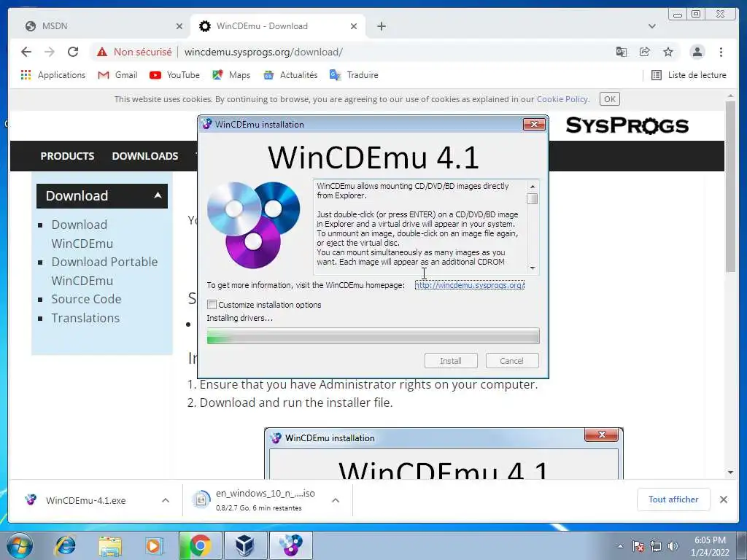Open the Traduire bookmark
The width and height of the screenshot is (747, 560).
pyautogui.click(x=354, y=75)
